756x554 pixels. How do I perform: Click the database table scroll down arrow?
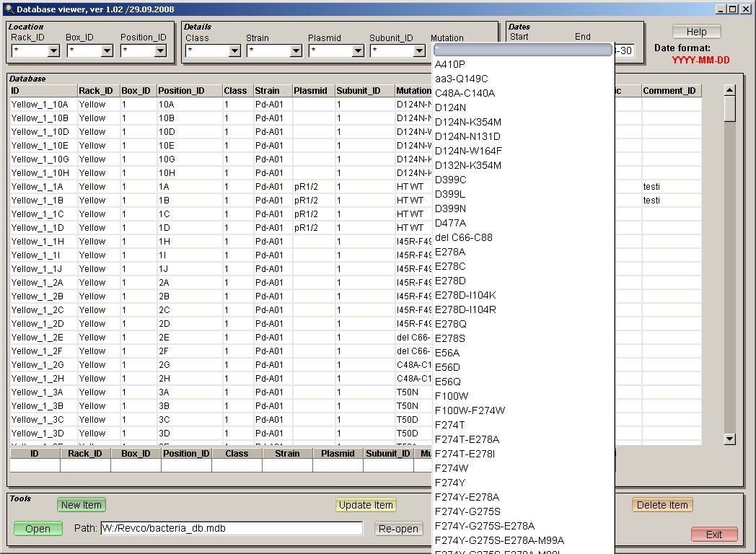pos(730,439)
